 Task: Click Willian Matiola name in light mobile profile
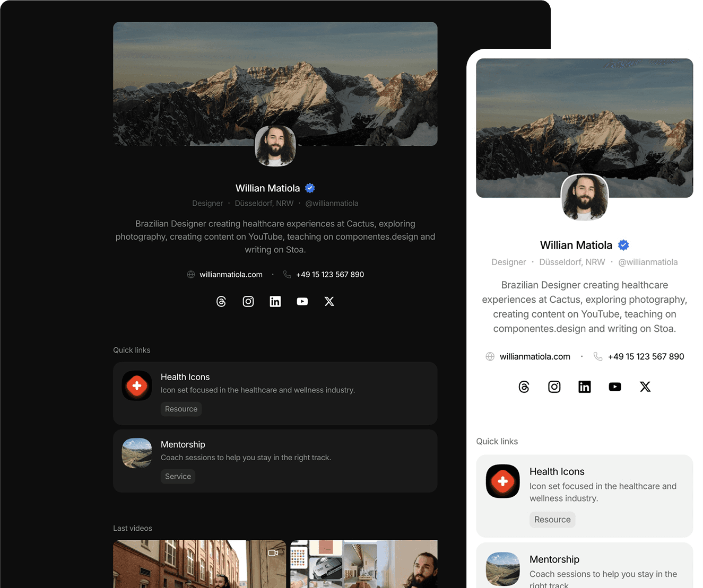pos(576,245)
